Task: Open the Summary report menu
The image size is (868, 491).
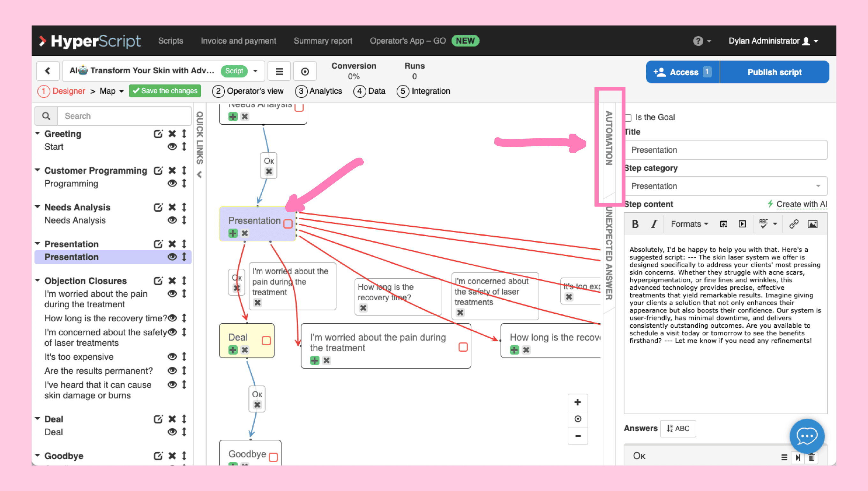Action: click(323, 41)
